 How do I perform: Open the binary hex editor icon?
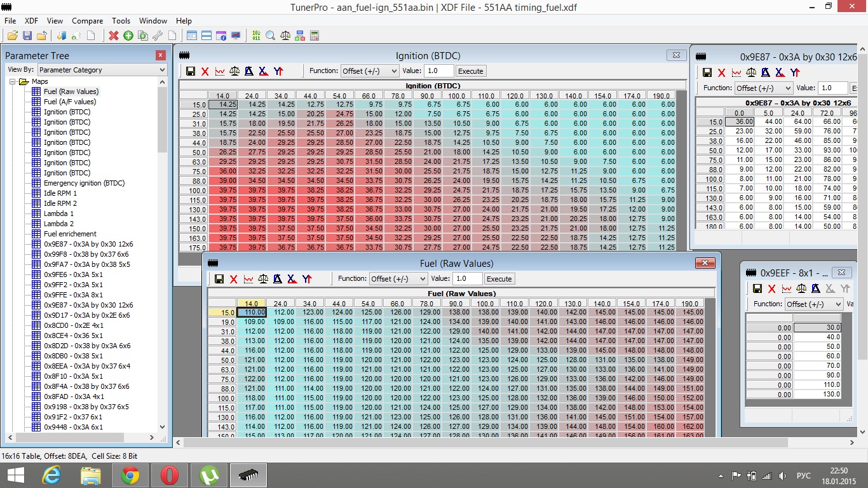(255, 36)
